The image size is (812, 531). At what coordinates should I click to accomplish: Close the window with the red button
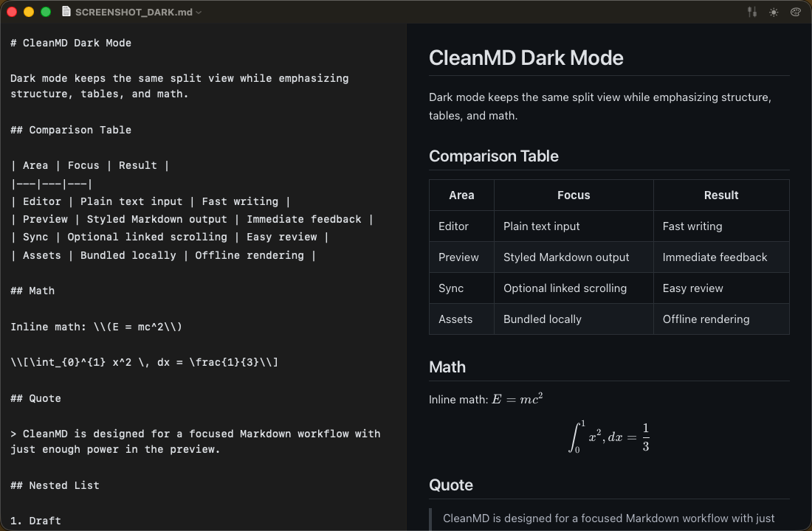[12, 12]
